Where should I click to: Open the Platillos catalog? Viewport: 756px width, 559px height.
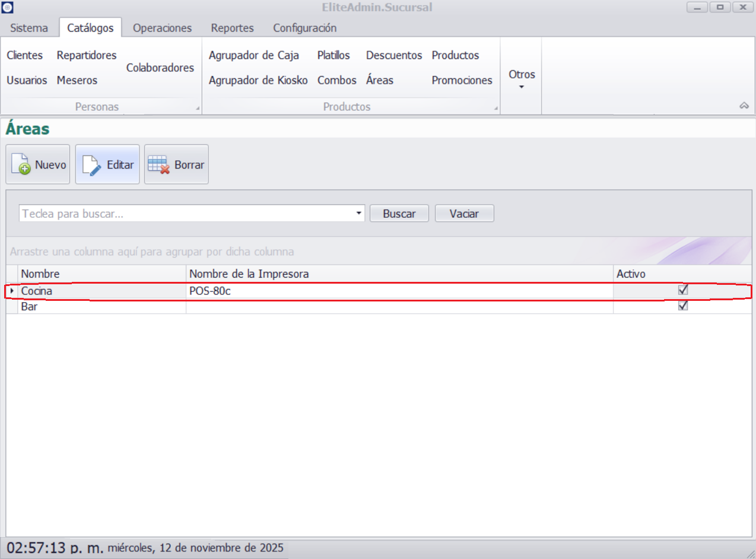333,55
